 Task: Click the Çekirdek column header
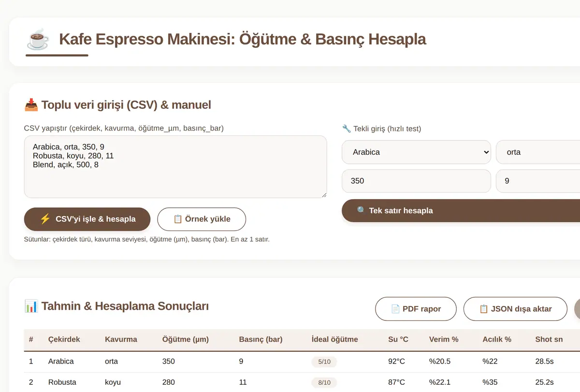coord(64,339)
